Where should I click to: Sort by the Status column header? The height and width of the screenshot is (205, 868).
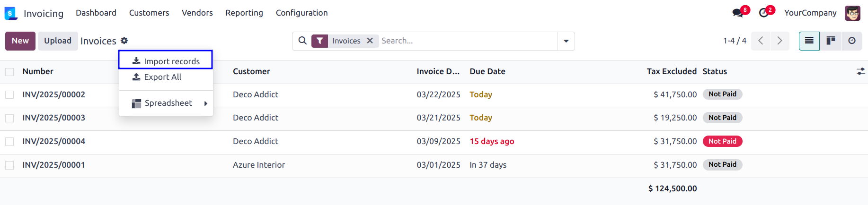click(x=715, y=71)
